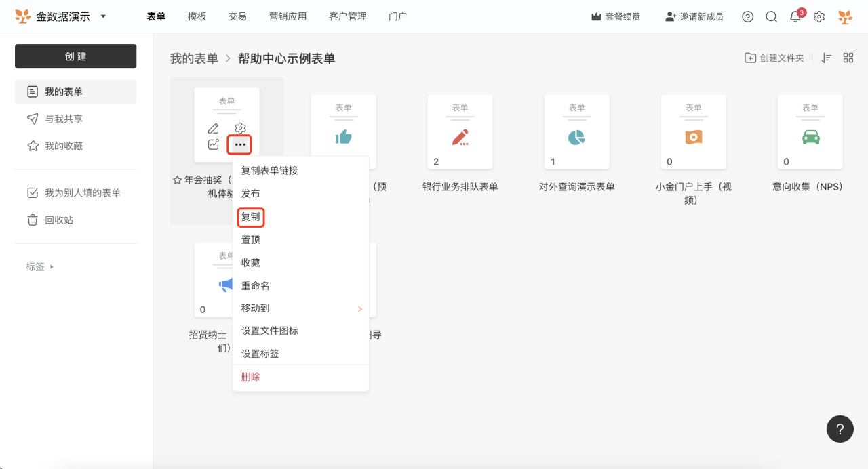868x469 pixels.
Task: Open the search magnifier icon
Action: click(x=772, y=16)
